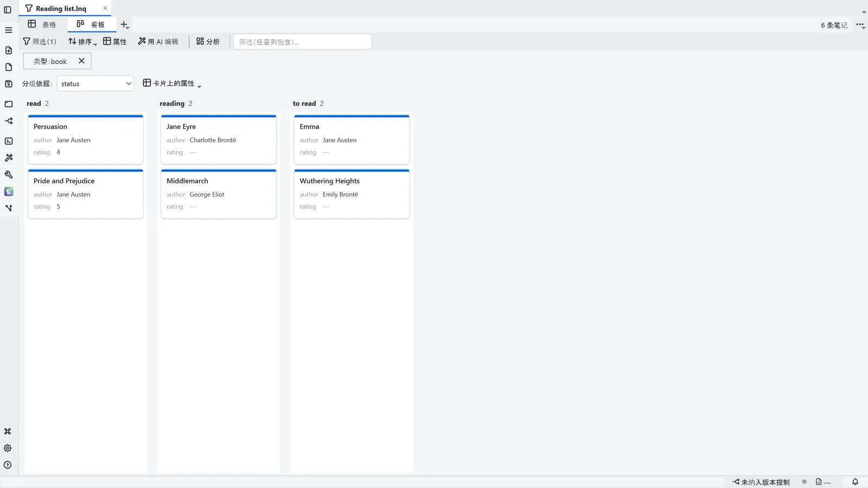Click the wrench tool icon in the sidebar
868x488 pixels.
9,175
